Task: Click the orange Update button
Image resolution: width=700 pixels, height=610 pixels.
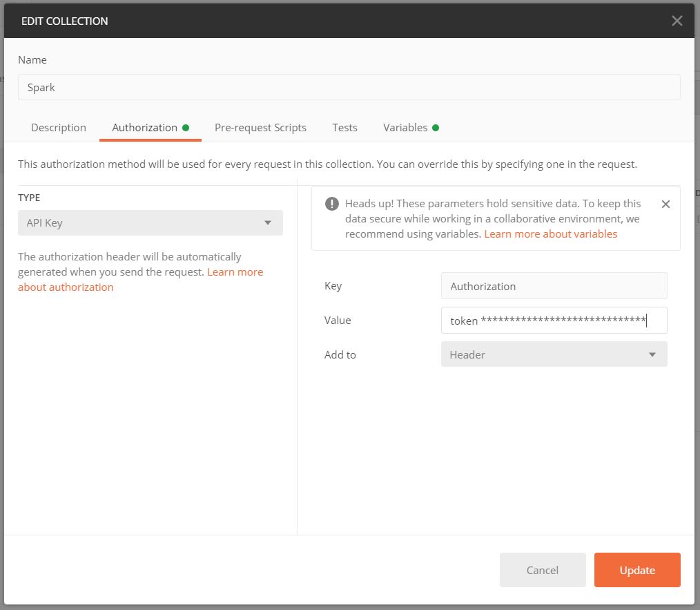Action: click(636, 570)
